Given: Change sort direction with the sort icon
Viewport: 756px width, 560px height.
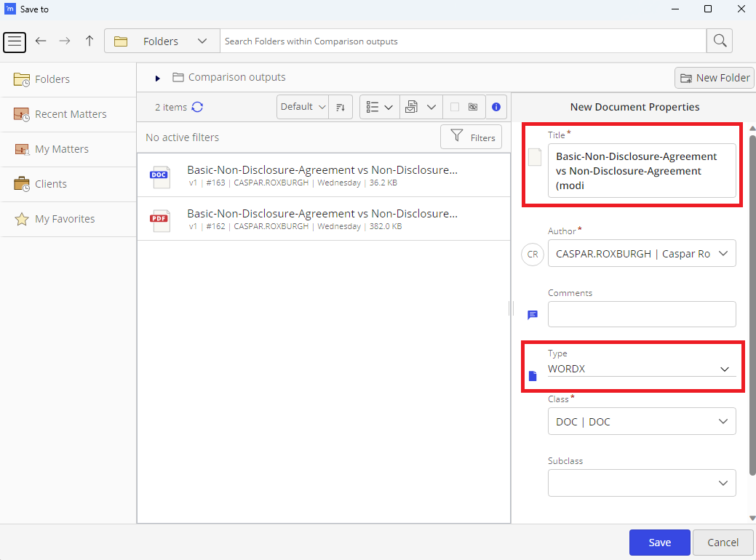Looking at the screenshot, I should pyautogui.click(x=341, y=107).
